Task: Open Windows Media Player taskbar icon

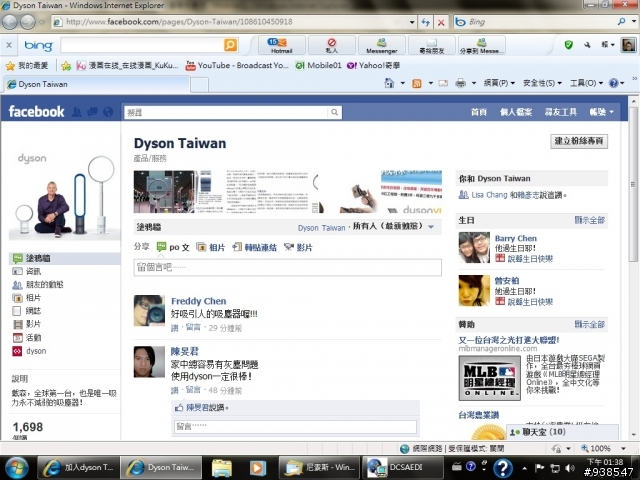Action: point(258,468)
